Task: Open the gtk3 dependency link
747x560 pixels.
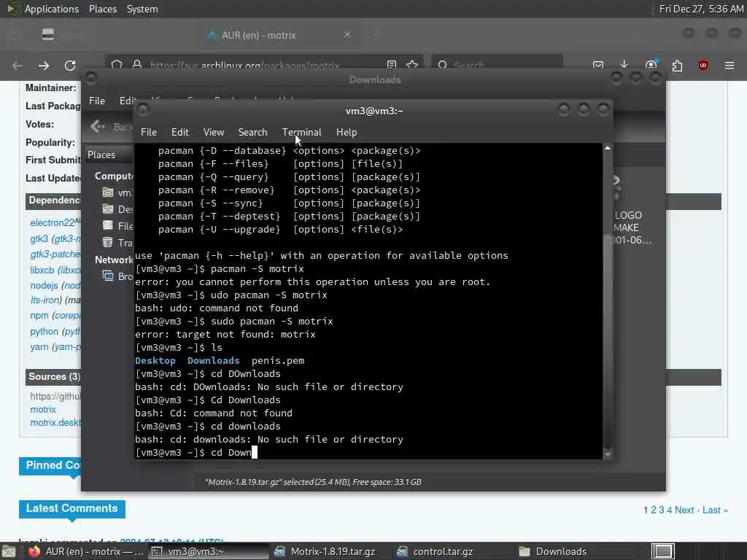Action: tap(39, 238)
